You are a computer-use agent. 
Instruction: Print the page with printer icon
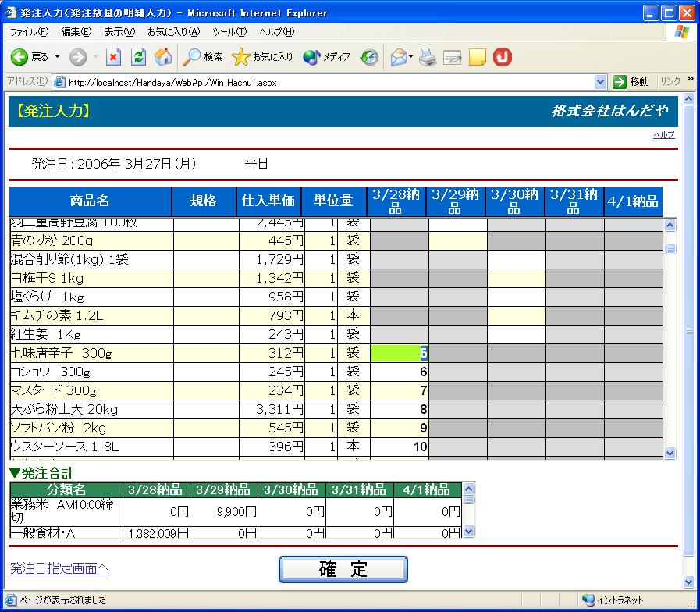pos(428,57)
